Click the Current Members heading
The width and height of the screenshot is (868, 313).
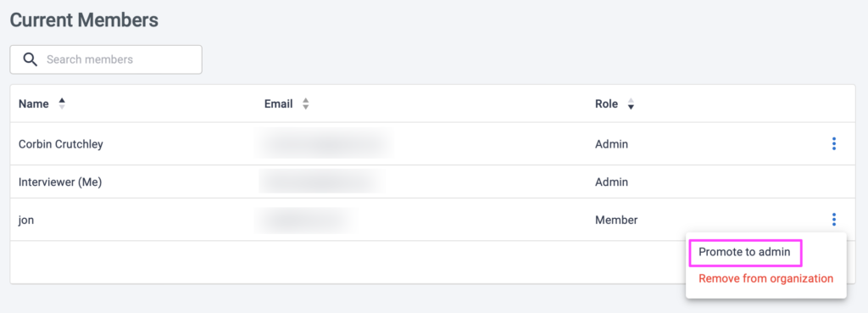[84, 20]
